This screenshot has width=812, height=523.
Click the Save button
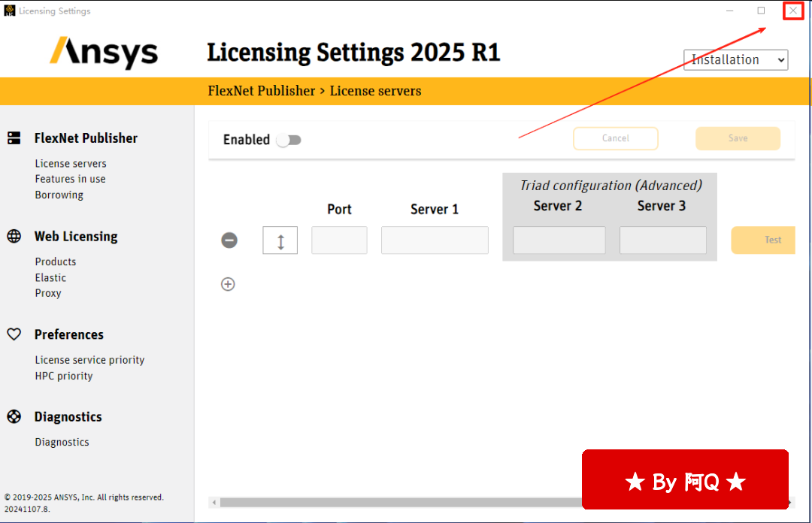click(738, 139)
